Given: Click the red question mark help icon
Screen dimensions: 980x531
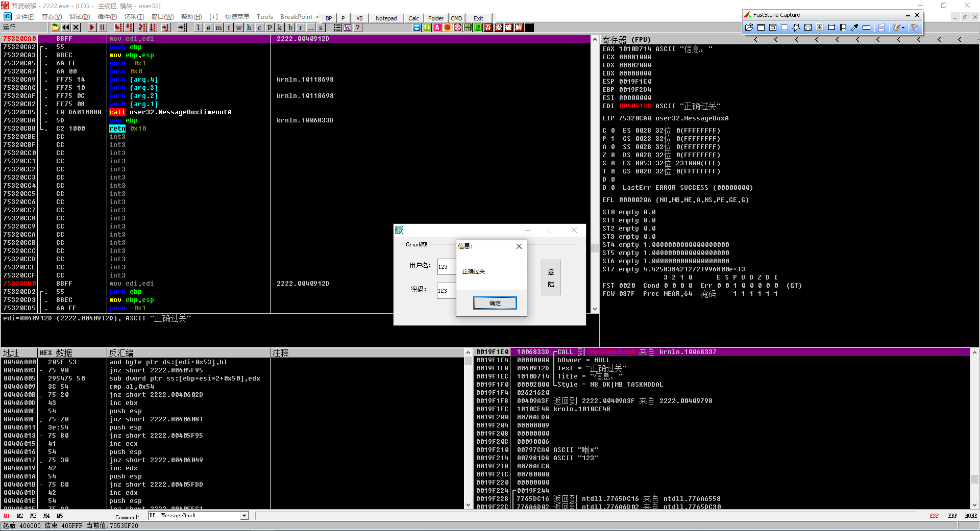Looking at the screenshot, I should (x=358, y=28).
